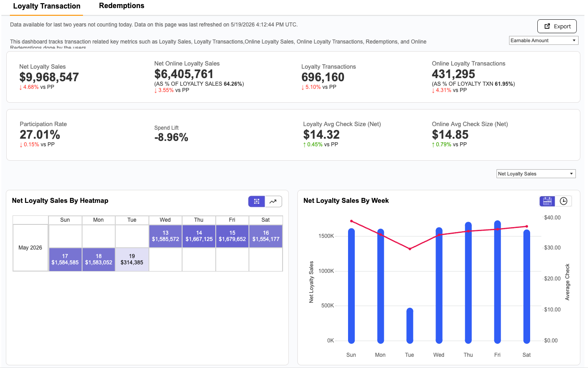Image resolution: width=588 pixels, height=368 pixels.
Task: Switch heatmap panel to trend line icon
Action: 273,202
